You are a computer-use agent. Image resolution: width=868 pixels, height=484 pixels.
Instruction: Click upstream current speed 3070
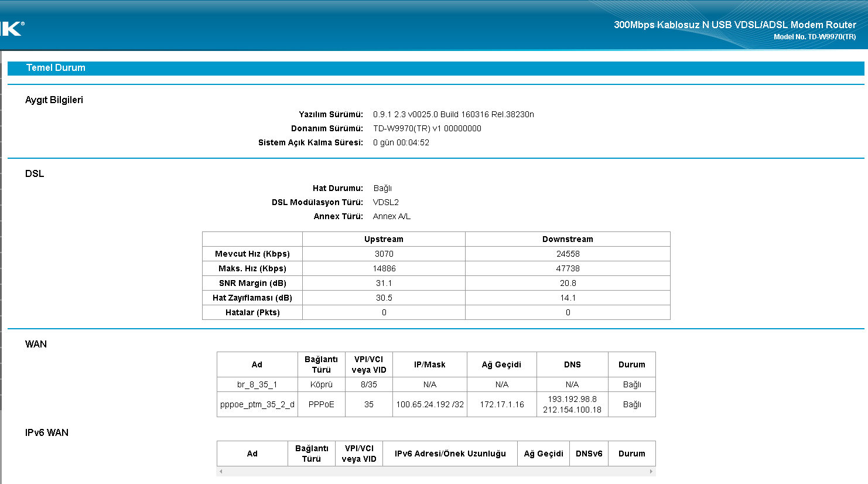click(x=384, y=254)
